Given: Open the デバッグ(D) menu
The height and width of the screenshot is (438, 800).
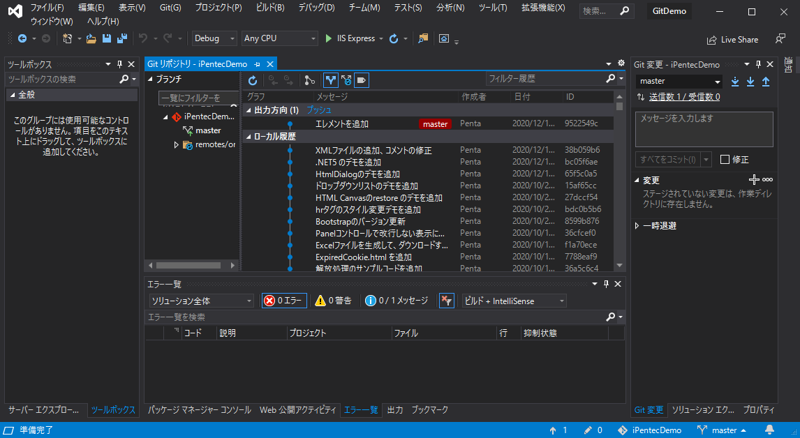Looking at the screenshot, I should click(316, 8).
